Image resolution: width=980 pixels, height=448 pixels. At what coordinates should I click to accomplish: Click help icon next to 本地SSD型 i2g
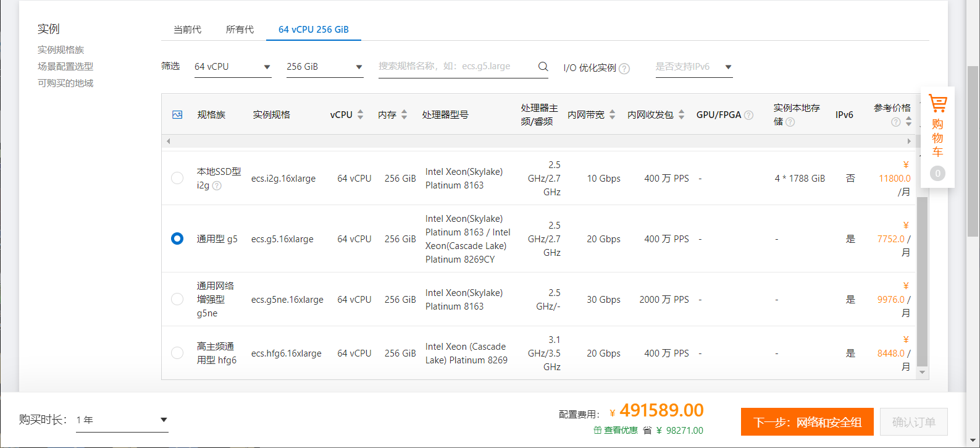tap(217, 185)
